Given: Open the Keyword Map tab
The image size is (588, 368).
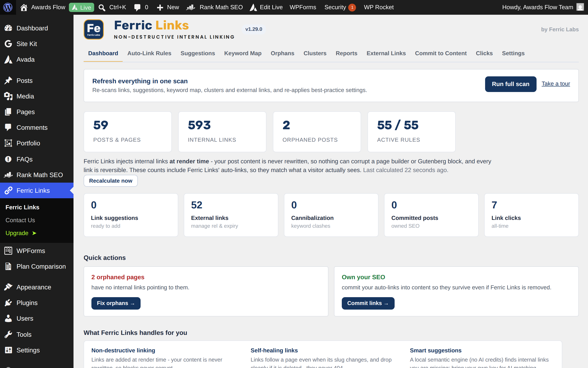Looking at the screenshot, I should click(243, 53).
